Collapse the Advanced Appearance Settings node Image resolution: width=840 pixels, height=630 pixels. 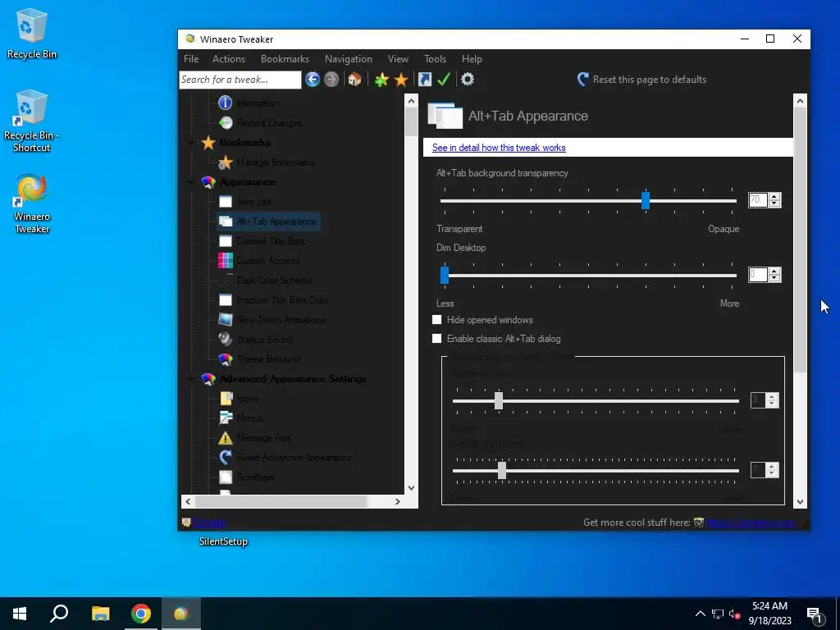(190, 379)
